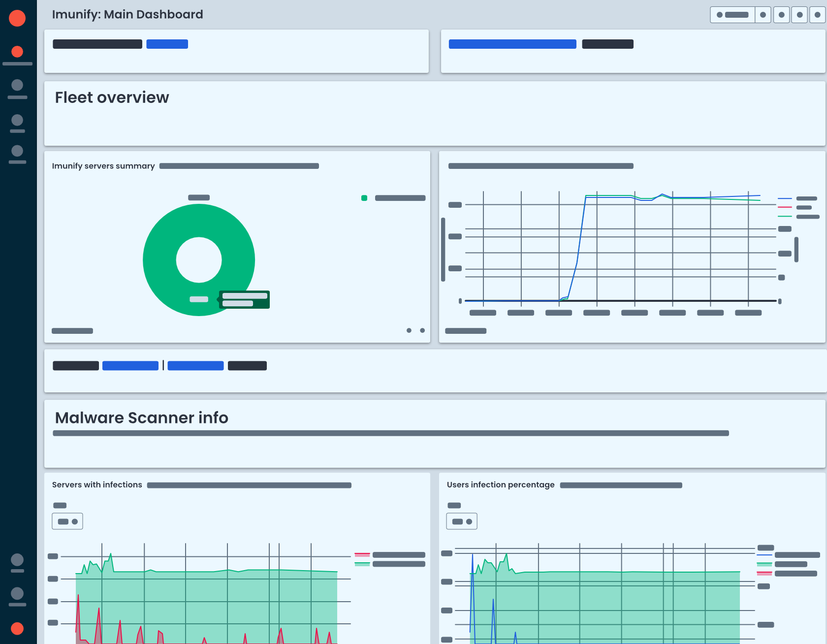Click the last icon button in top-right toolbar
Screen dimensions: 827x644
[817, 15]
